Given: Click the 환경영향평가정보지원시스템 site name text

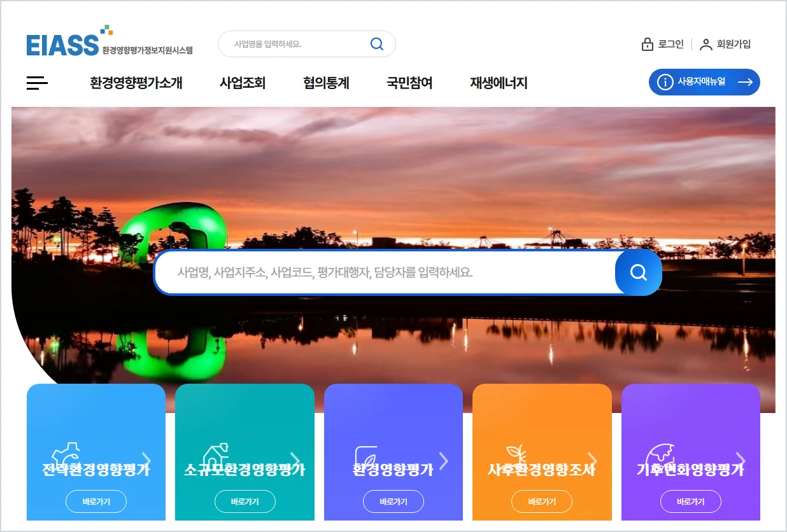Looking at the screenshot, I should click(147, 50).
